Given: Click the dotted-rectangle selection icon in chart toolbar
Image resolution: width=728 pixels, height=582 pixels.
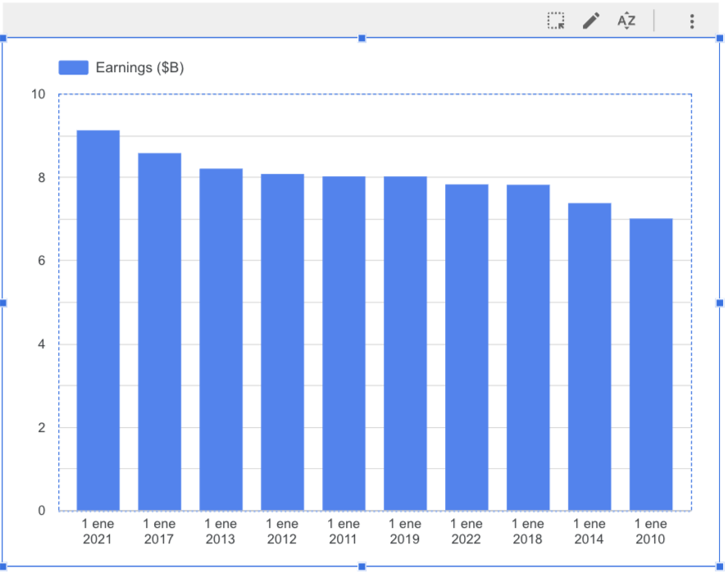Looking at the screenshot, I should tap(557, 21).
